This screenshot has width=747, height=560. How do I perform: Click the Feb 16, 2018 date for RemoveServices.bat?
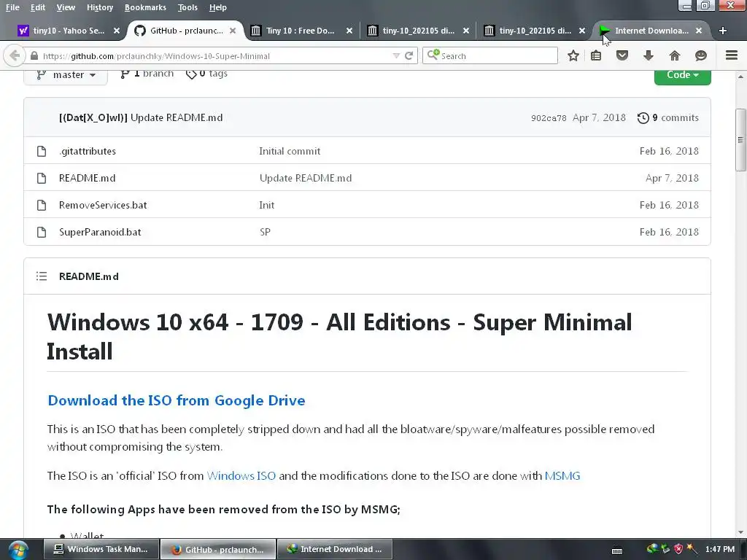[669, 205]
